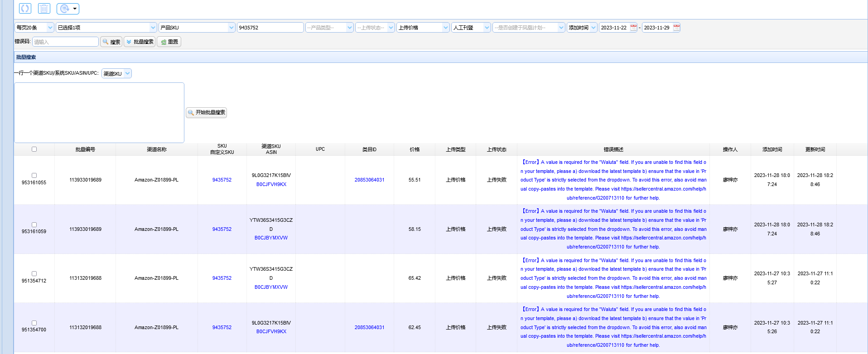The width and height of the screenshot is (868, 354).
Task: Click the 批量搜索 batch search button
Action: click(x=140, y=42)
